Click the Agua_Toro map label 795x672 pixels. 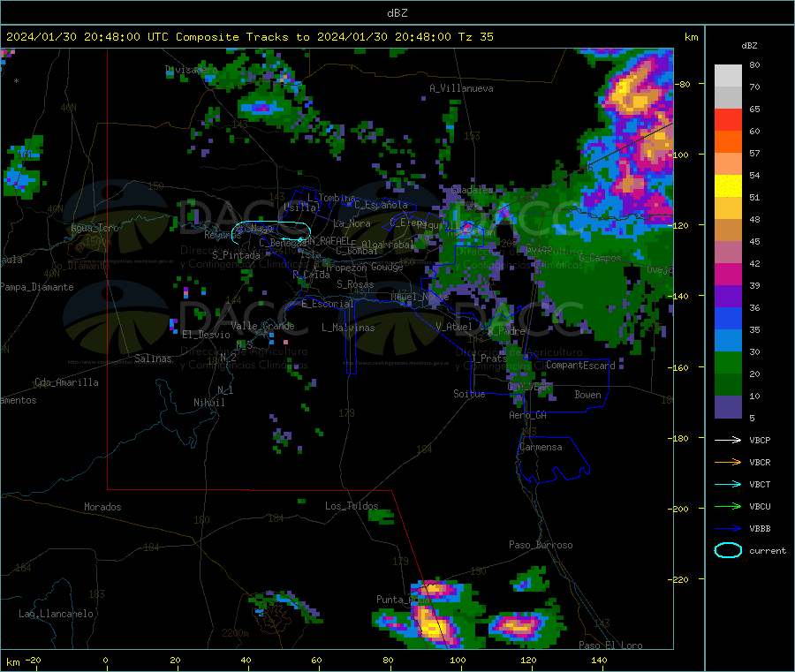coord(95,228)
